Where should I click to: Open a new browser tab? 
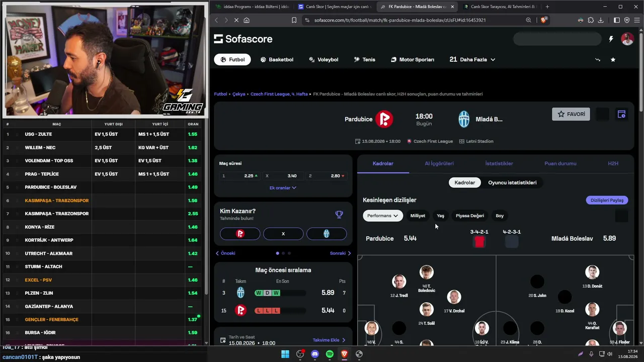[547, 7]
